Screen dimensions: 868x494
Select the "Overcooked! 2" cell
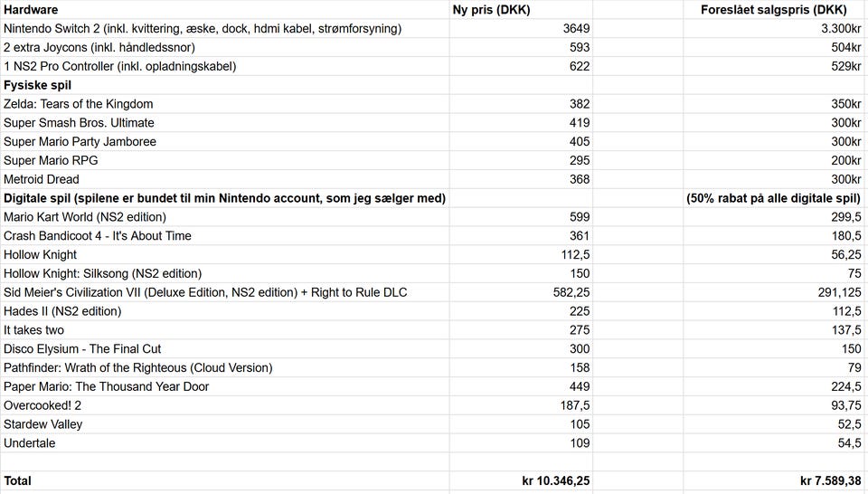pyautogui.click(x=225, y=404)
